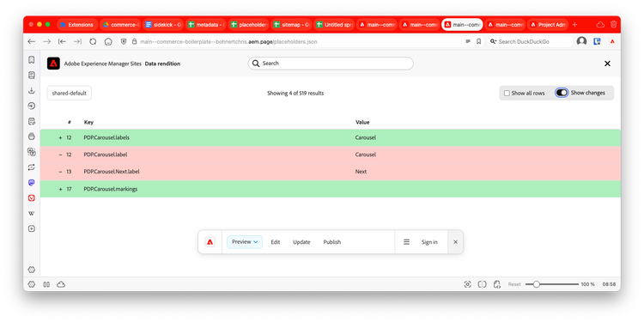Close the data rendition view
644x322 pixels.
(607, 64)
